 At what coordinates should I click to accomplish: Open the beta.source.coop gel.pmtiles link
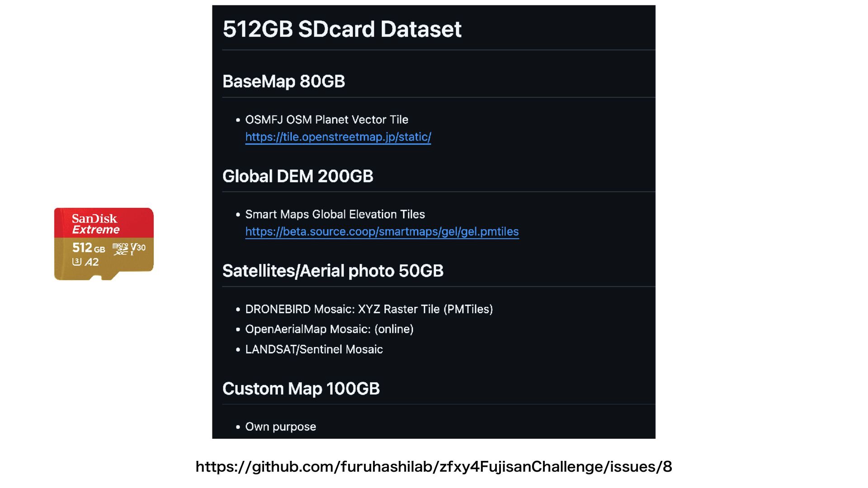382,232
